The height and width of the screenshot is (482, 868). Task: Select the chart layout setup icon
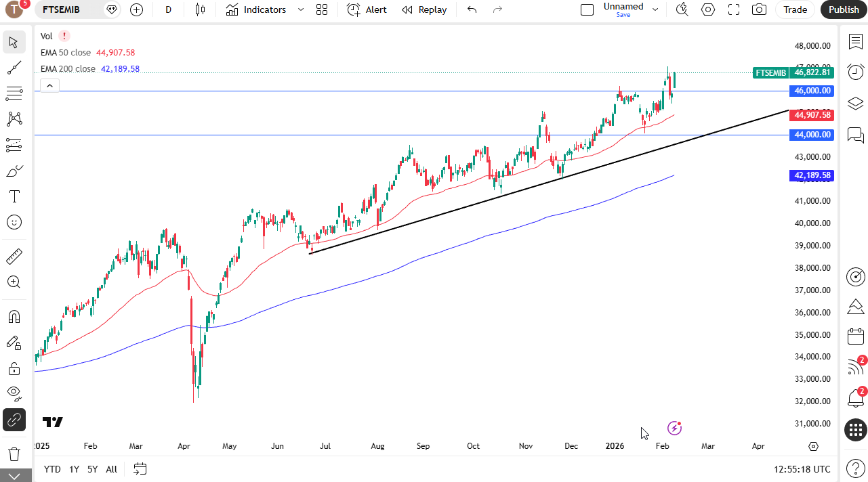[x=587, y=9]
